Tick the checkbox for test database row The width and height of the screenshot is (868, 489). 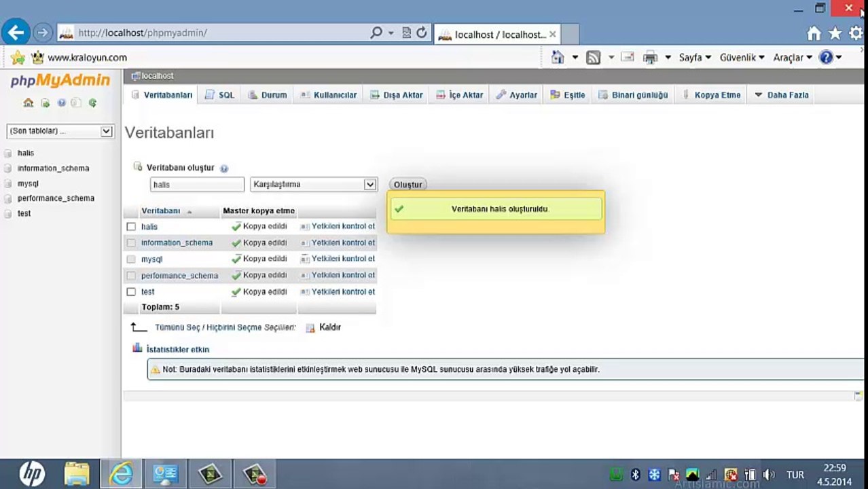click(x=131, y=291)
